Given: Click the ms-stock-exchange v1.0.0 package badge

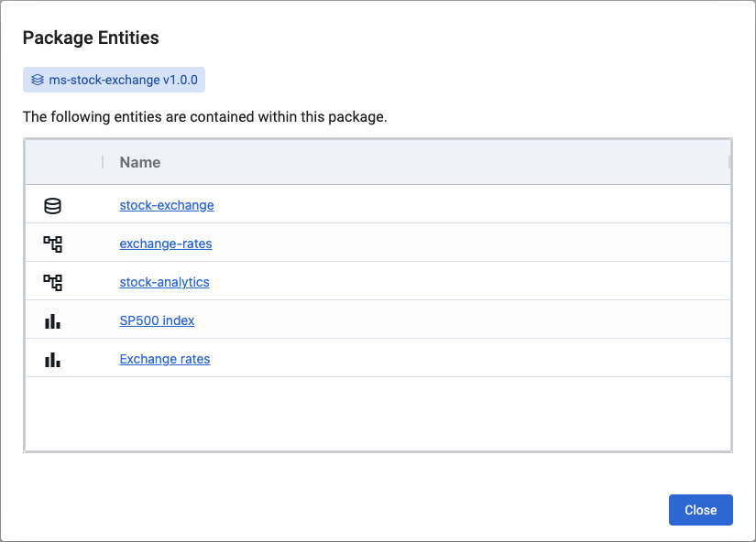Looking at the screenshot, I should click(x=114, y=80).
